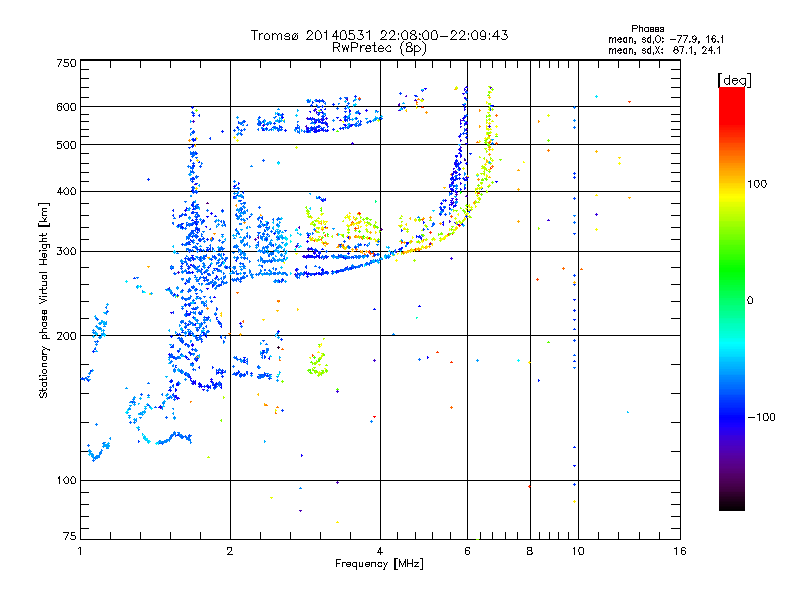Click the 'Phases' header label
This screenshot has width=800, height=600.
647,29
